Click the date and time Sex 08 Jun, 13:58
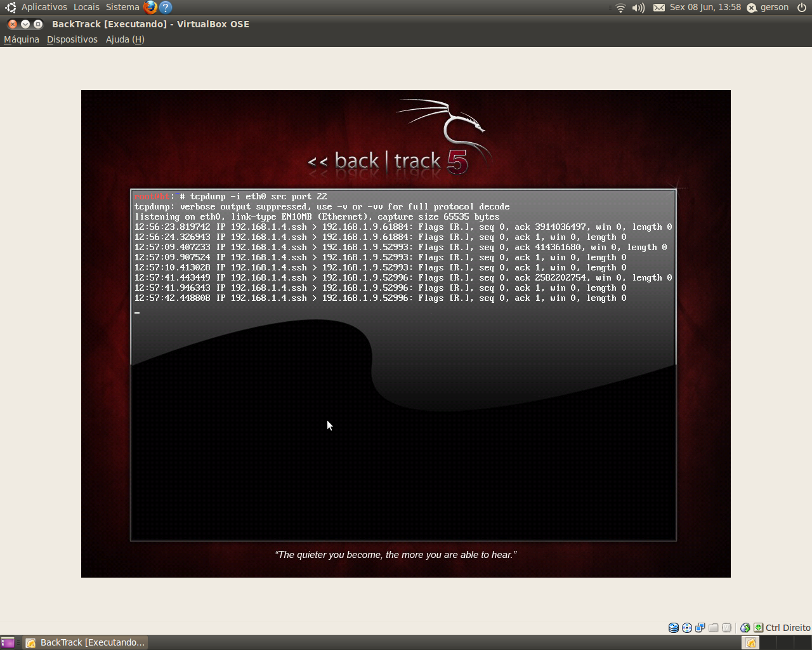812x650 pixels. (705, 7)
